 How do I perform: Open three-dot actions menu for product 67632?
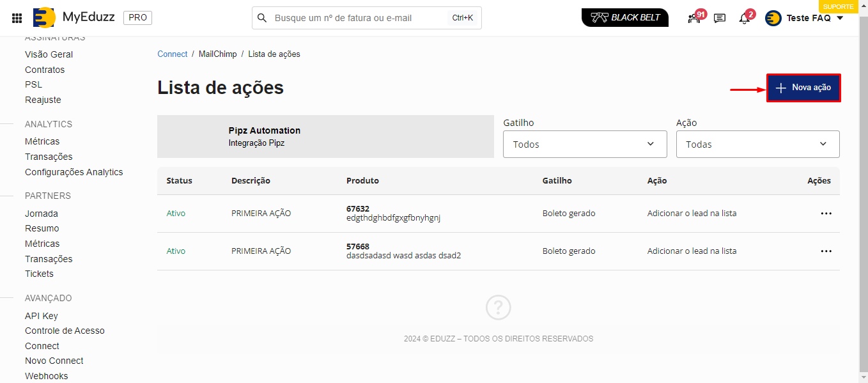[x=826, y=214]
